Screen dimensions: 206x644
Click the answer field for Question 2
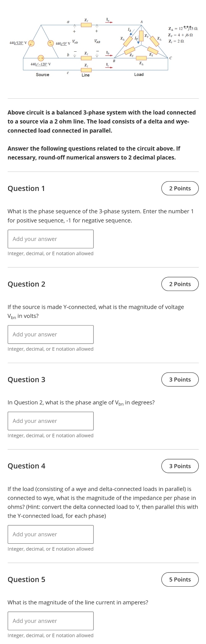[50, 334]
